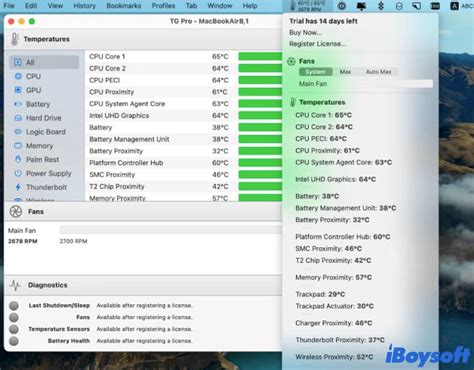Switch fan mode to Max
The height and width of the screenshot is (370, 474).
coord(345,72)
